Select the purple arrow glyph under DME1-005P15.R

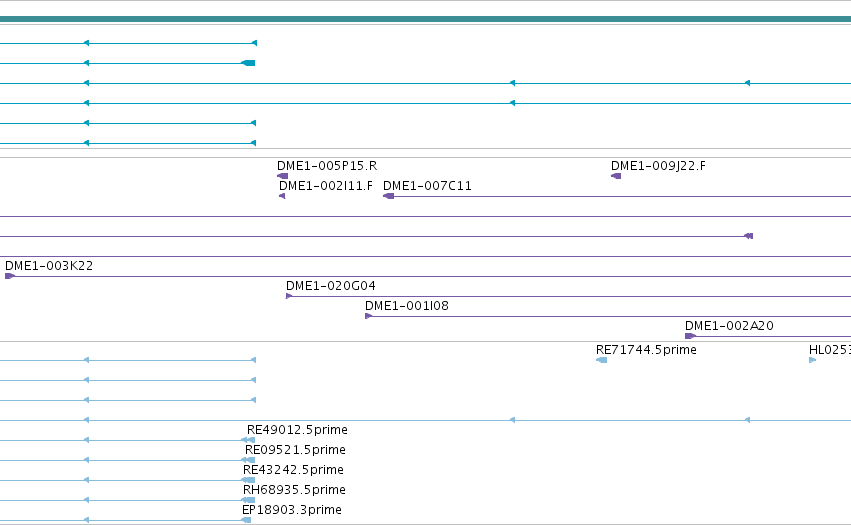pos(283,176)
